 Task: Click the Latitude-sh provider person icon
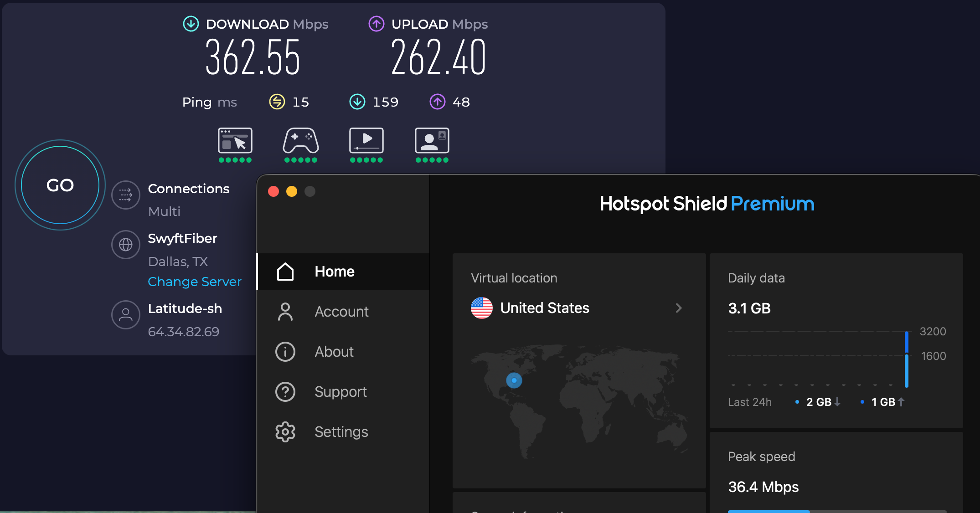[125, 315]
